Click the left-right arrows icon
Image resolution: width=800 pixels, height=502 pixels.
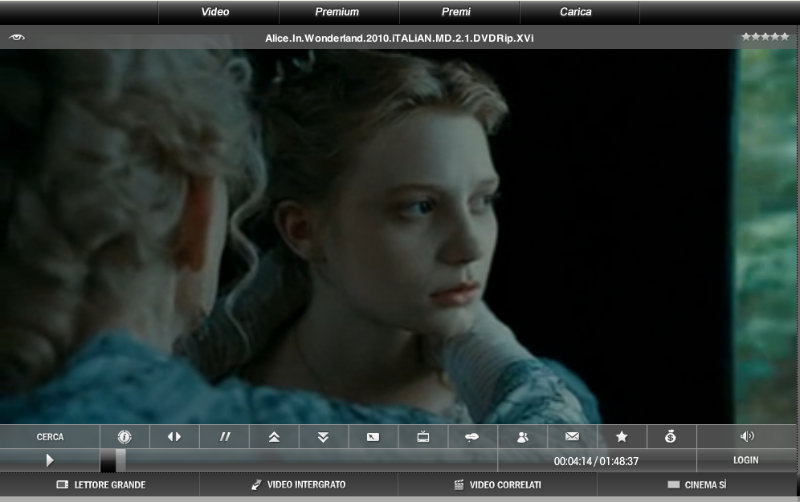pos(174,437)
